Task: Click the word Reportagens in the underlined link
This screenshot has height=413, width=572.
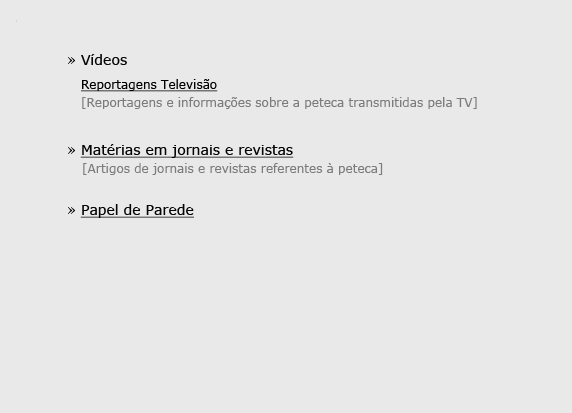Action: click(119, 85)
